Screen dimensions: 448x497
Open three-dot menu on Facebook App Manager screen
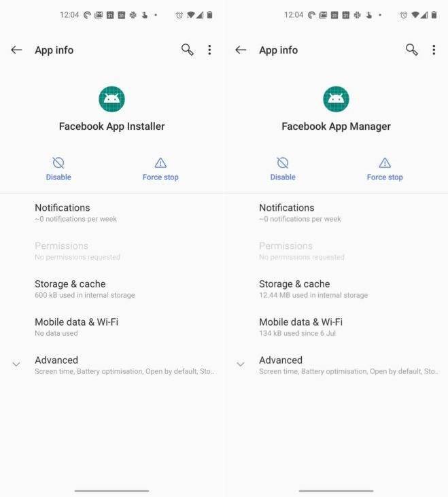(434, 50)
